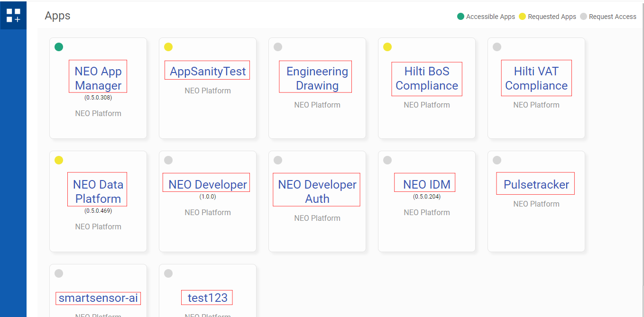
Task: Click 'NEO Platform' text on NEO Data Platform card
Action: coord(98,226)
